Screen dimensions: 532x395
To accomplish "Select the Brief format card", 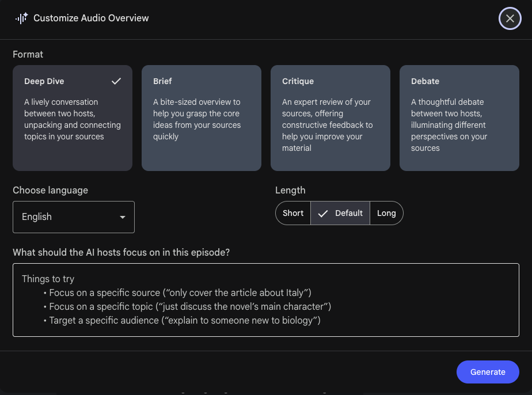I will point(201,118).
